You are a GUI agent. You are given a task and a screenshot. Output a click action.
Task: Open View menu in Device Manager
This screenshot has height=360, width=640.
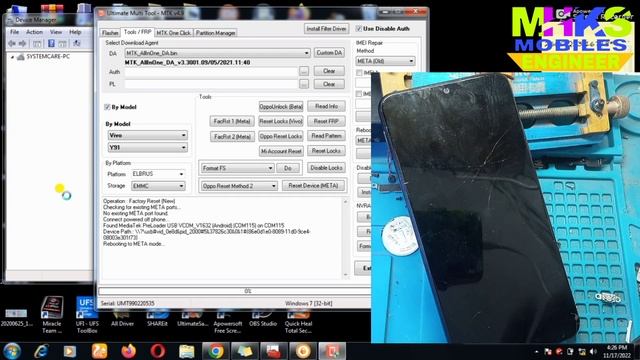(x=56, y=32)
